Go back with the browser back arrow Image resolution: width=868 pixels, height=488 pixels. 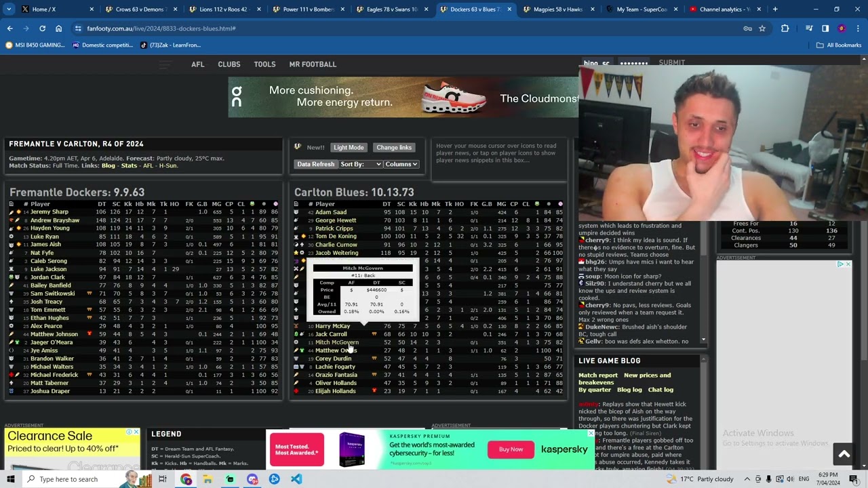coord(9,28)
